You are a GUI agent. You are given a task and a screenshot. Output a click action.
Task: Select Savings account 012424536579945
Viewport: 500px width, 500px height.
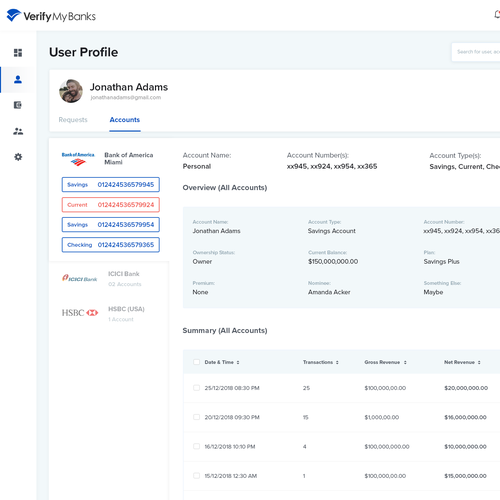[111, 185]
